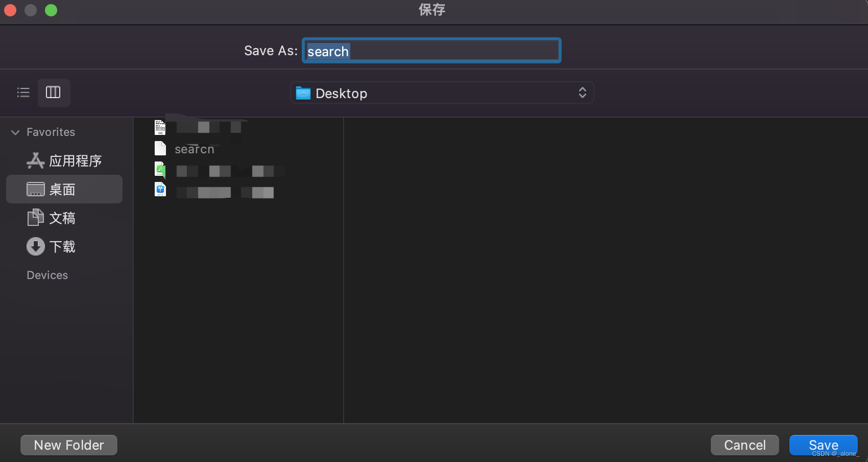Close the 保存 dialog with red button
The height and width of the screenshot is (462, 868).
tap(10, 10)
